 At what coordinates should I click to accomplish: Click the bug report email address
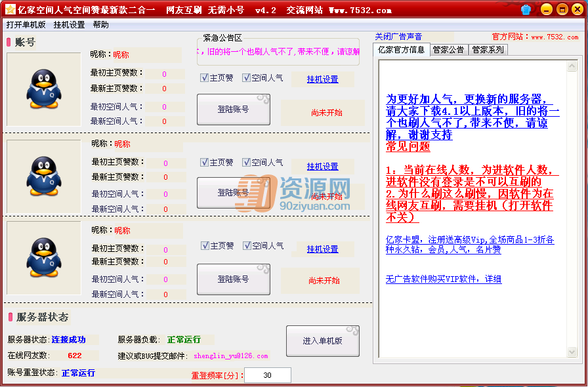231,356
